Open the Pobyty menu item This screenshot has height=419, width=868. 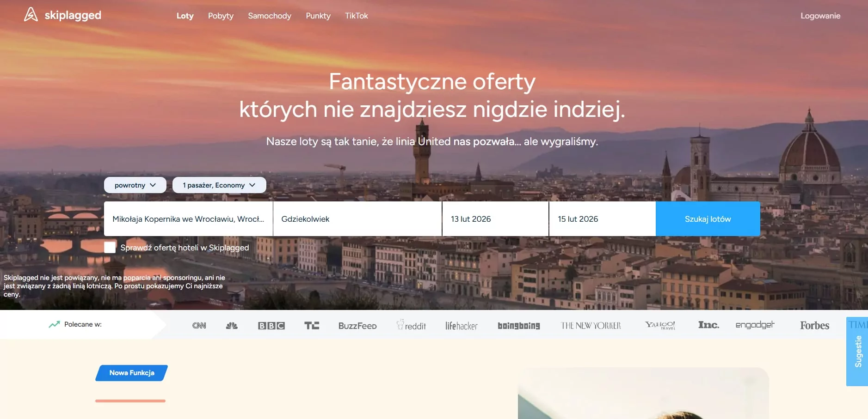[x=221, y=16]
